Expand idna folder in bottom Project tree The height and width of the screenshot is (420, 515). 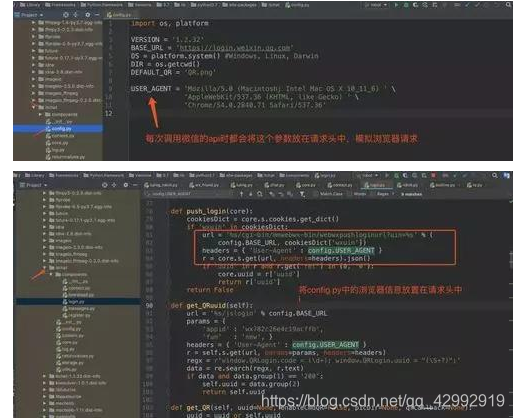(44, 227)
